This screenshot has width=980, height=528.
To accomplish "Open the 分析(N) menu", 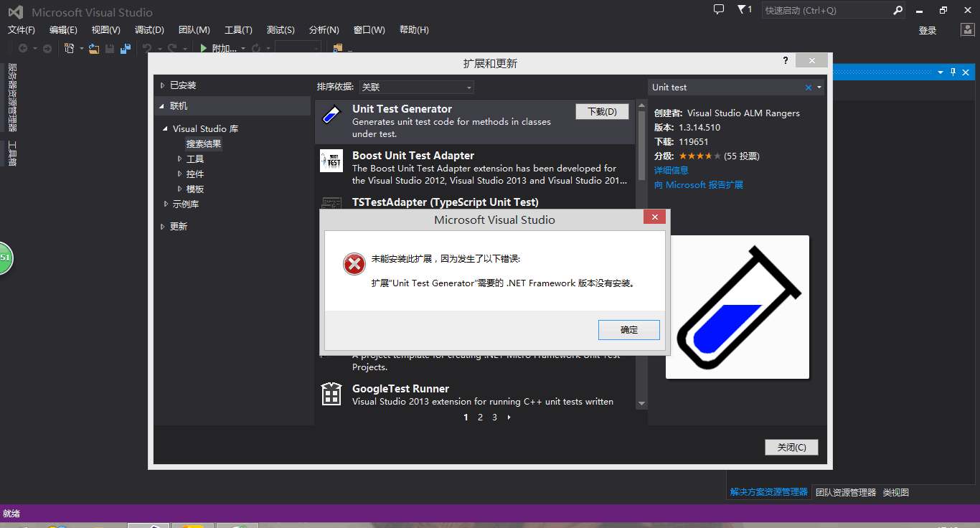I will click(324, 29).
